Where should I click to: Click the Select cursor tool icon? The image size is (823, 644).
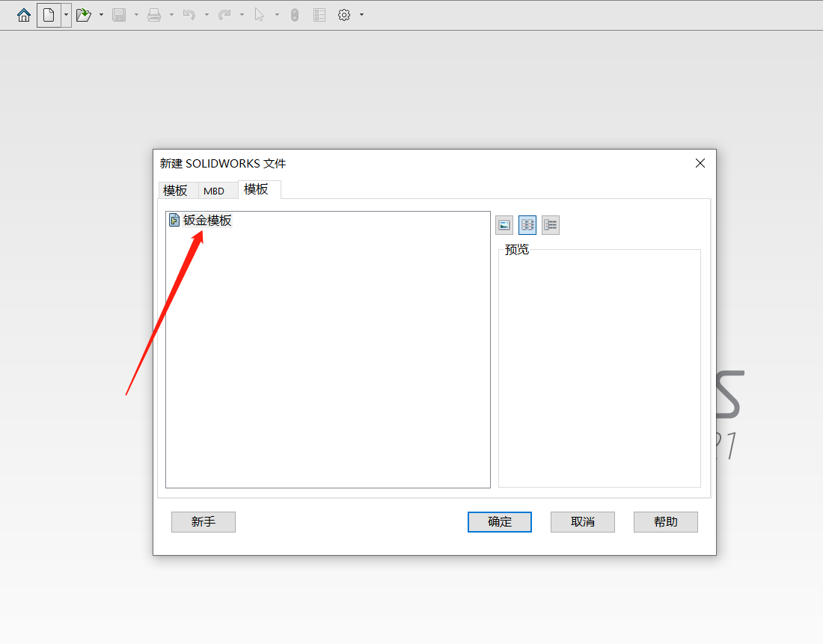260,15
